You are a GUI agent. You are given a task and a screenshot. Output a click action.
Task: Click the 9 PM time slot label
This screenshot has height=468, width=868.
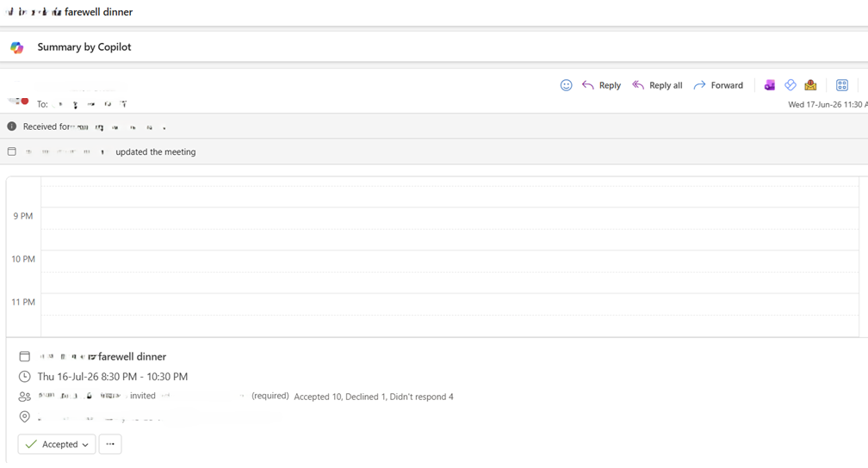[23, 216]
